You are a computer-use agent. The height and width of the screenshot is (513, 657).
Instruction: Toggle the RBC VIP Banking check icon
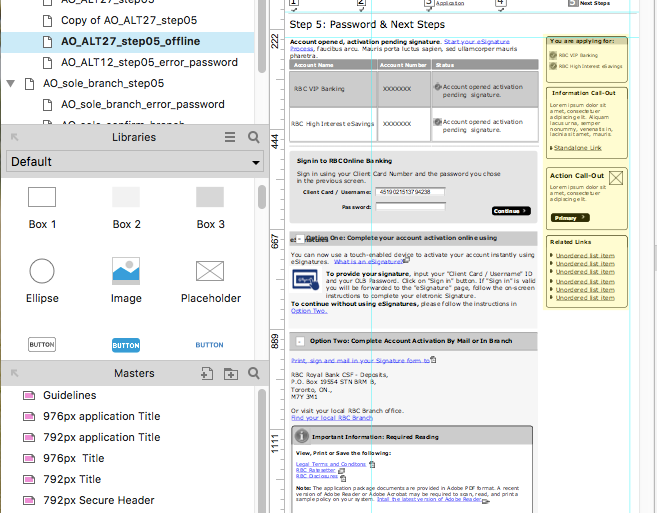tap(553, 55)
